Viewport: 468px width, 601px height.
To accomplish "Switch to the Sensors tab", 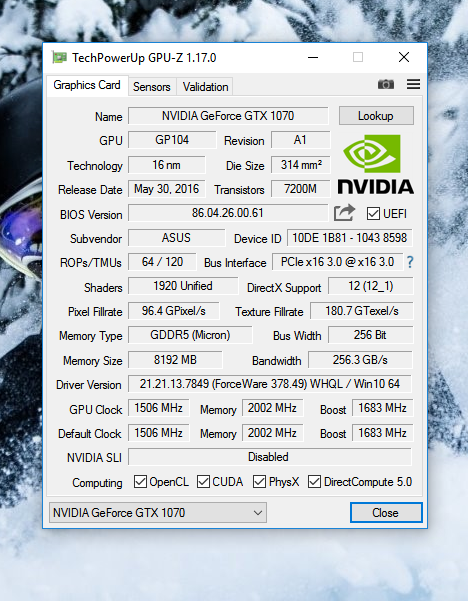I will pos(152,87).
